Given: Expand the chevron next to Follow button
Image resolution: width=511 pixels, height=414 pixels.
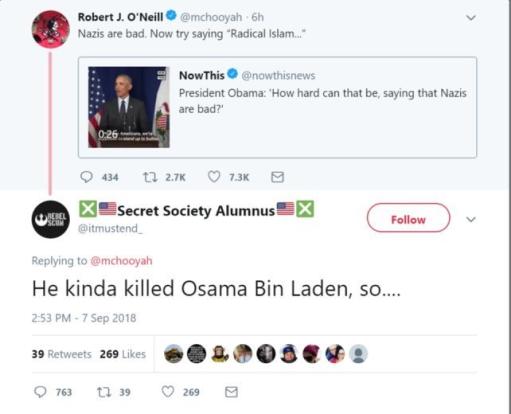Looking at the screenshot, I should click(x=471, y=219).
